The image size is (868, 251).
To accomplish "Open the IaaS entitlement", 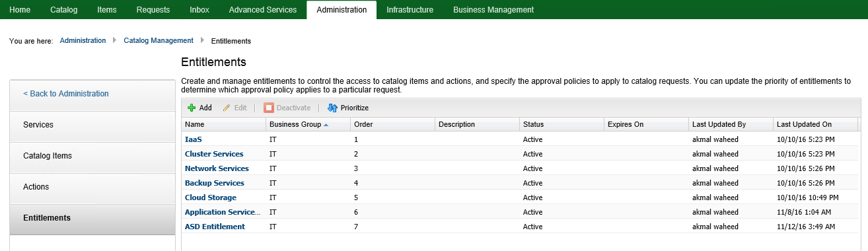I will click(193, 140).
